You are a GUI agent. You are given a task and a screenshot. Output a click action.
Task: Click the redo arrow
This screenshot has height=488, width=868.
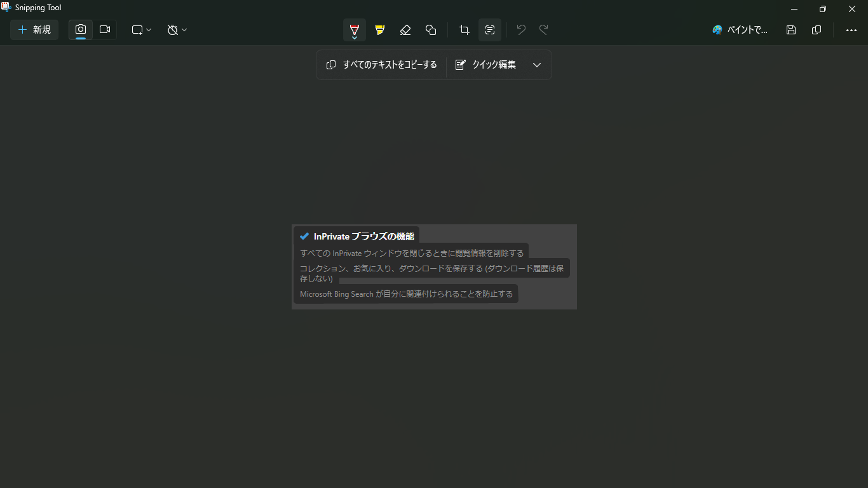(544, 30)
